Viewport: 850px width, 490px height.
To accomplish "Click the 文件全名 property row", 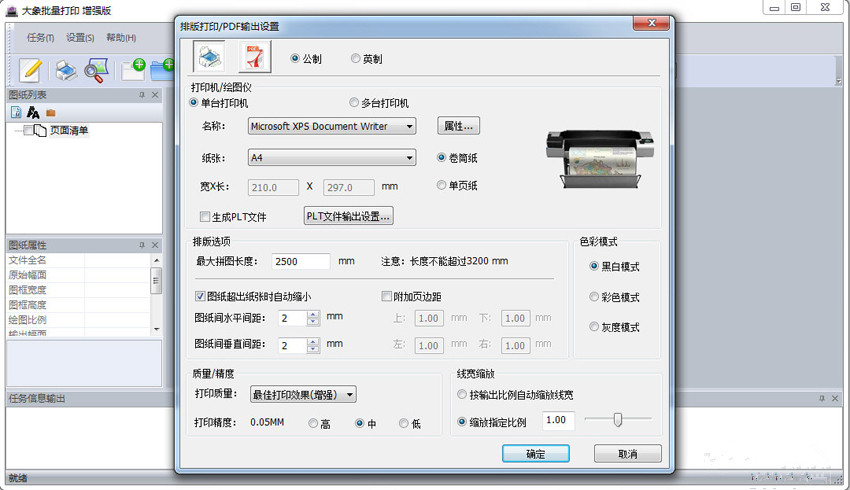I will pyautogui.click(x=78, y=260).
